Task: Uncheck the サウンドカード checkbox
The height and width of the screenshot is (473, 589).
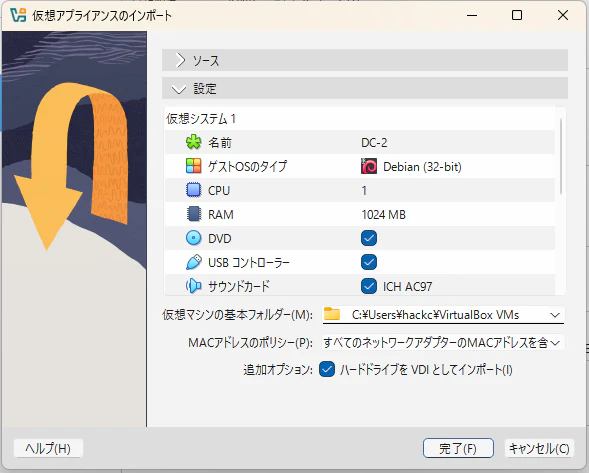Action: point(369,286)
